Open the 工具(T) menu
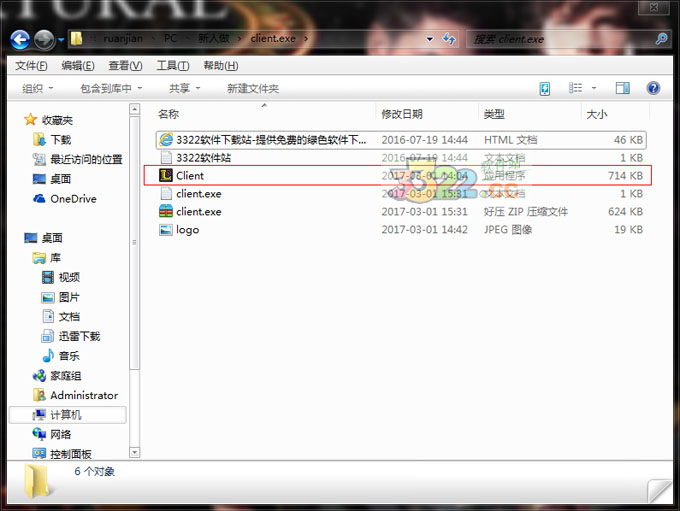680x511 pixels. pos(173,66)
